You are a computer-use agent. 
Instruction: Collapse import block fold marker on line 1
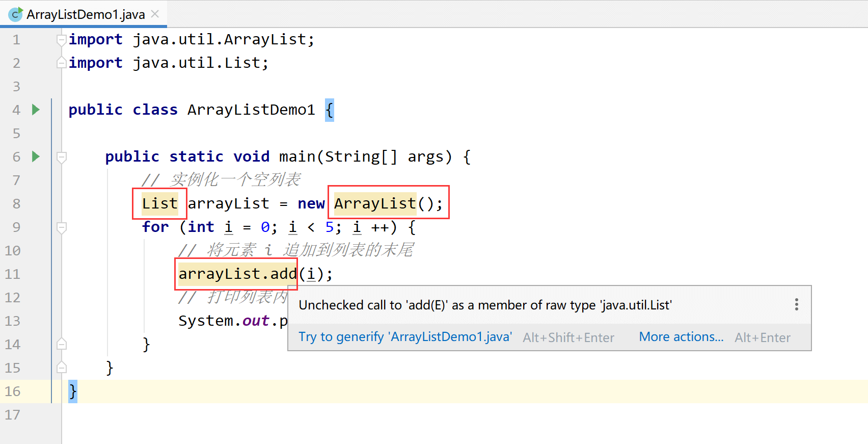point(61,39)
